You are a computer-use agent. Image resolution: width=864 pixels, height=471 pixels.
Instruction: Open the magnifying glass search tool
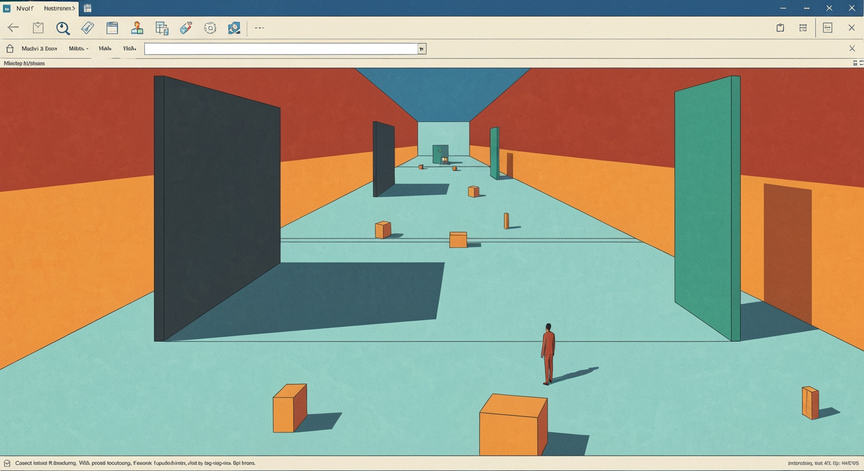(x=63, y=28)
